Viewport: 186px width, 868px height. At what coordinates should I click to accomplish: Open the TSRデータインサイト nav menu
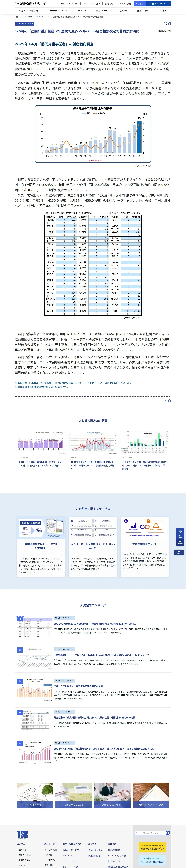[57, 10]
